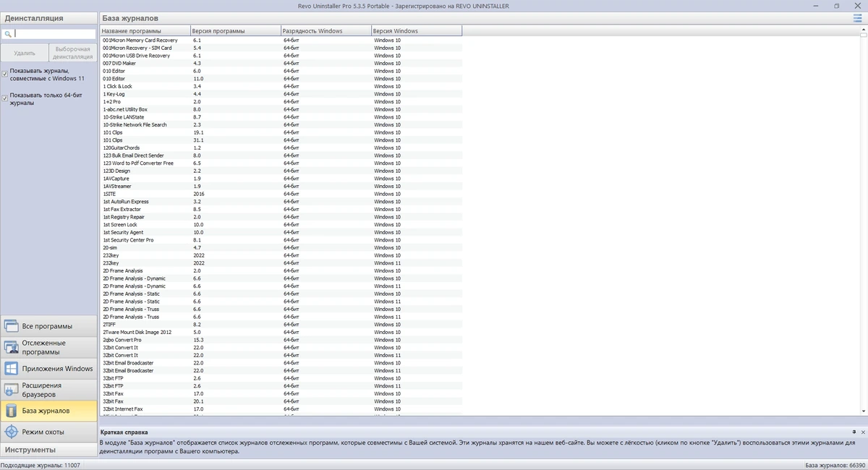
Task: Click the Выборочная деинсталляция button
Action: tap(72, 53)
